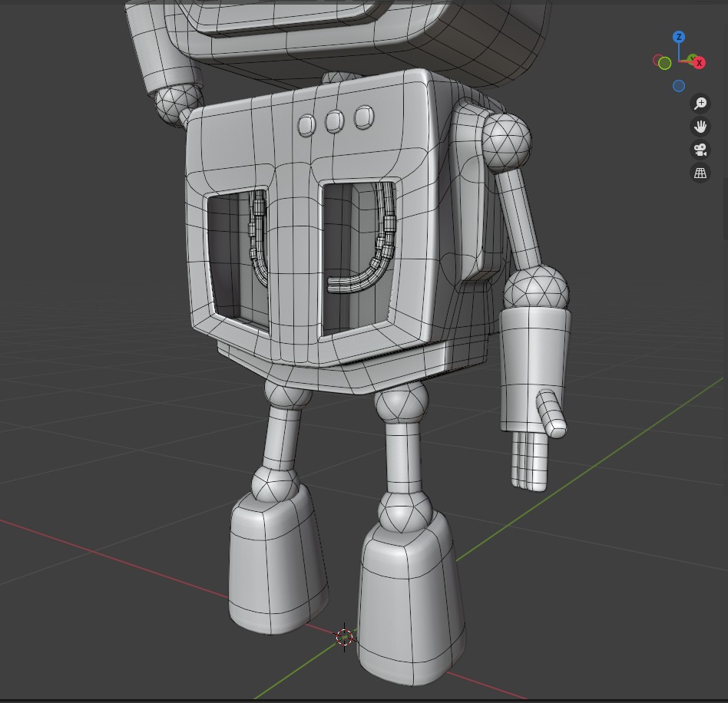This screenshot has height=703, width=728.
Task: Click the blue negative Z axis circle
Action: [x=679, y=86]
